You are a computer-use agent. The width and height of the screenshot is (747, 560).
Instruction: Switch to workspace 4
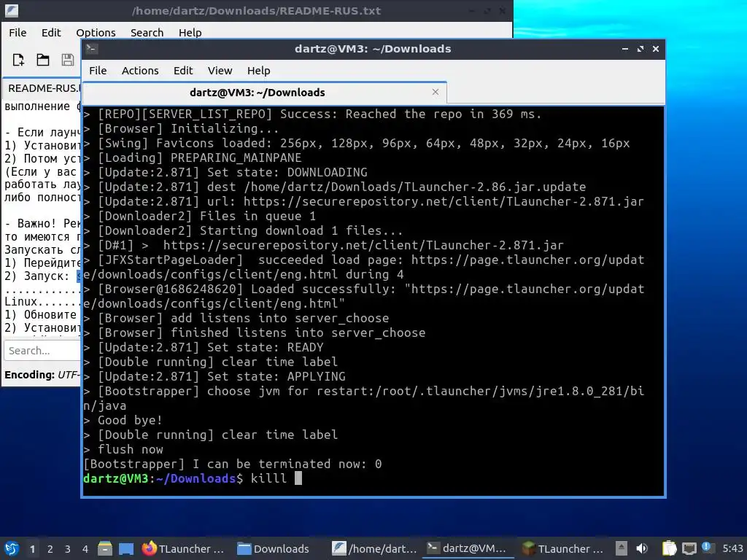pos(85,549)
